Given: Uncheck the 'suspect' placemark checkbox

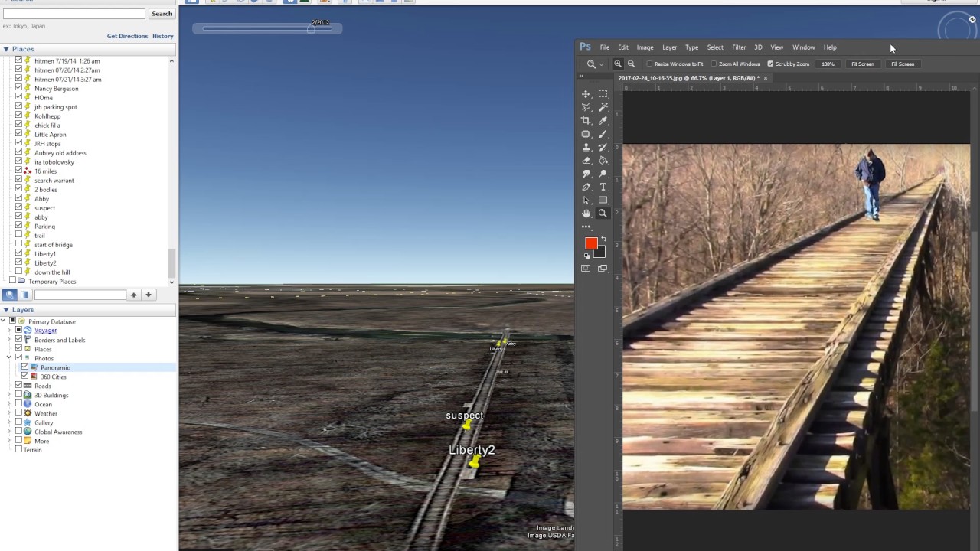Looking at the screenshot, I should coord(18,208).
